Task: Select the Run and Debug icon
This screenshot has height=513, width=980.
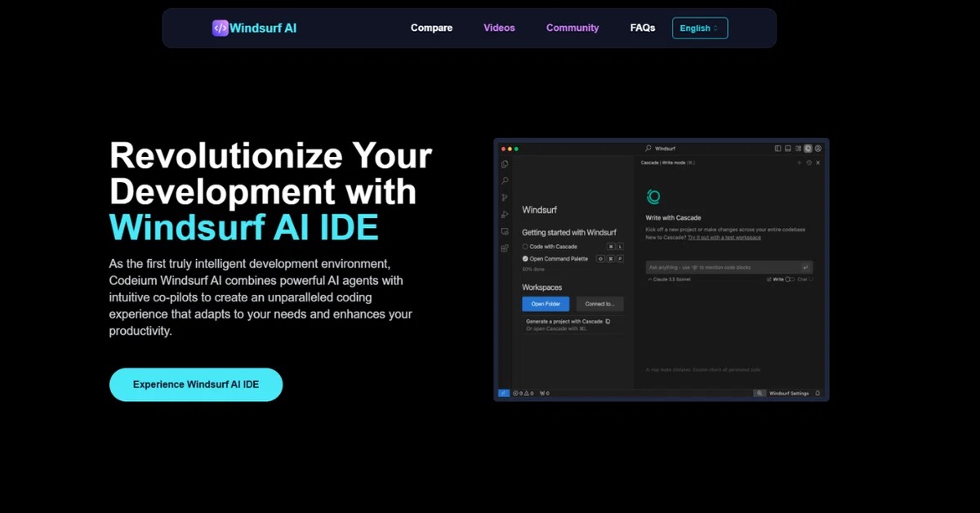Action: [505, 215]
